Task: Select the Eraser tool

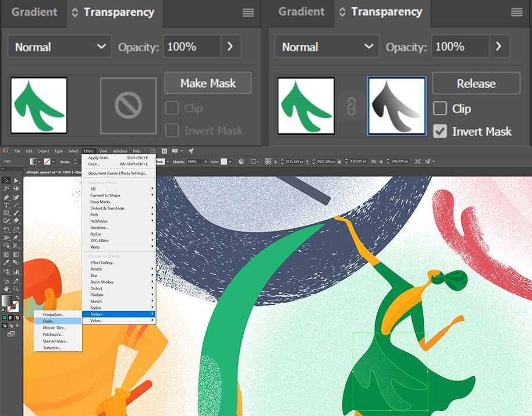Action: pos(16,221)
